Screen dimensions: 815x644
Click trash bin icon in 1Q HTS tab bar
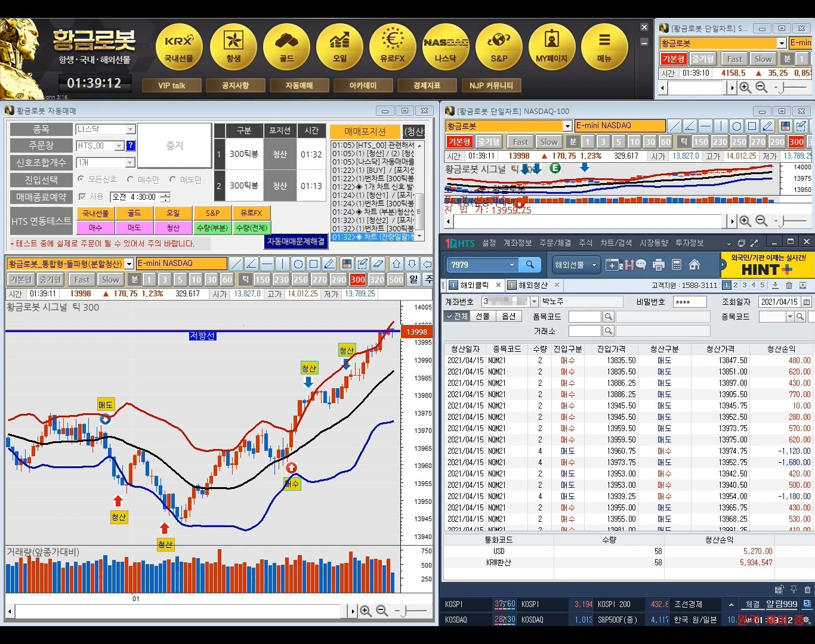(x=789, y=286)
